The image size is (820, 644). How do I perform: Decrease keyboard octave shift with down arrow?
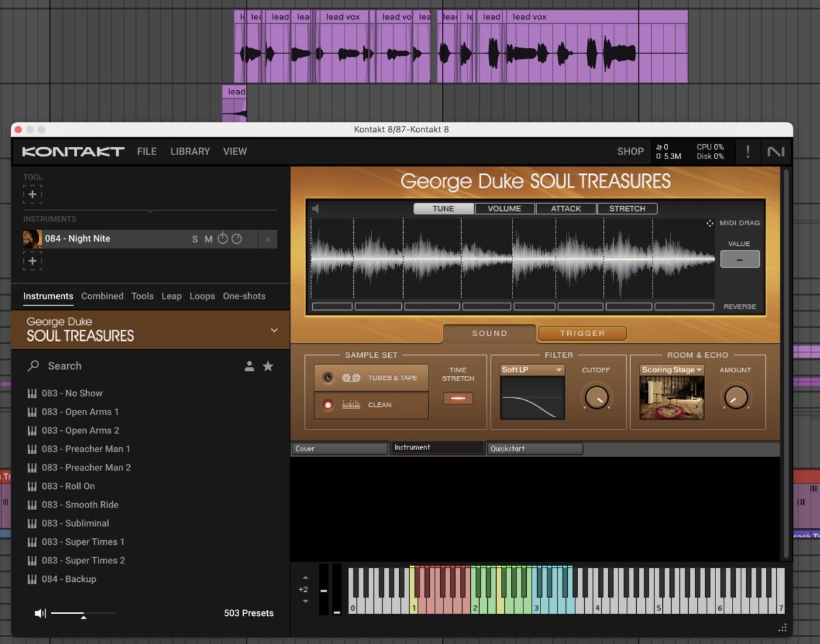[305, 602]
